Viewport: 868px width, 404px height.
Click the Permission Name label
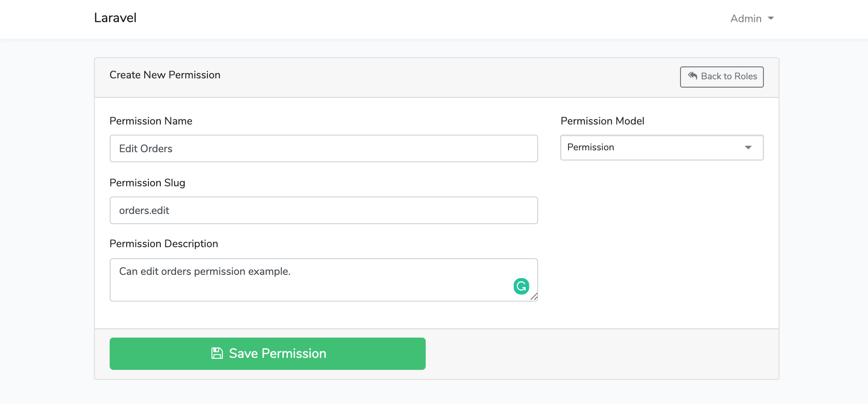point(151,121)
